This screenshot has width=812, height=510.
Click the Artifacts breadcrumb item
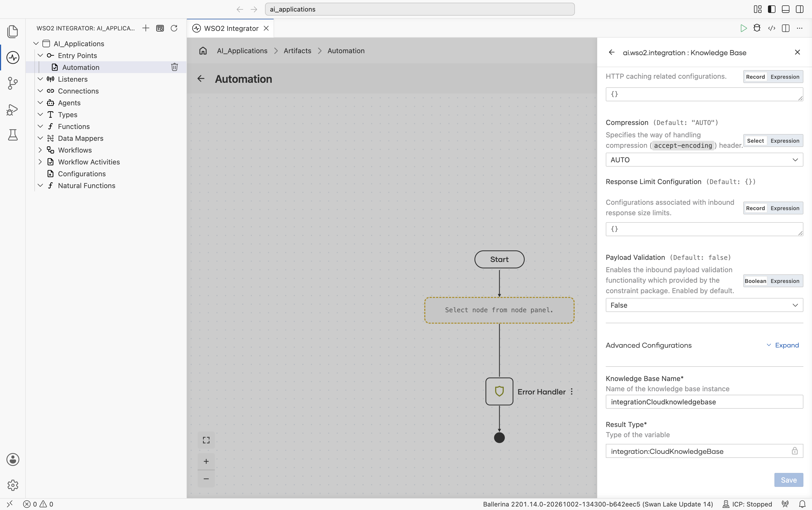coord(297,51)
